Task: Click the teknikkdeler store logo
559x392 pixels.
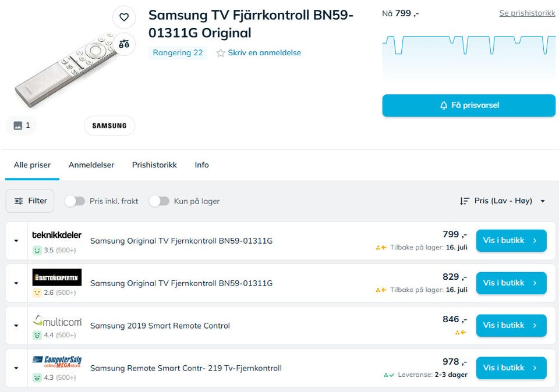Action: coord(56,236)
